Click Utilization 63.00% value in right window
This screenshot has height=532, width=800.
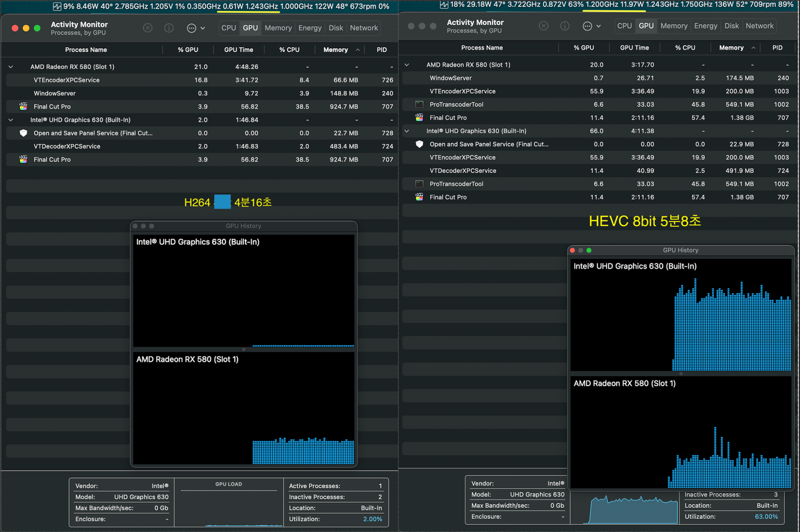pos(766,517)
